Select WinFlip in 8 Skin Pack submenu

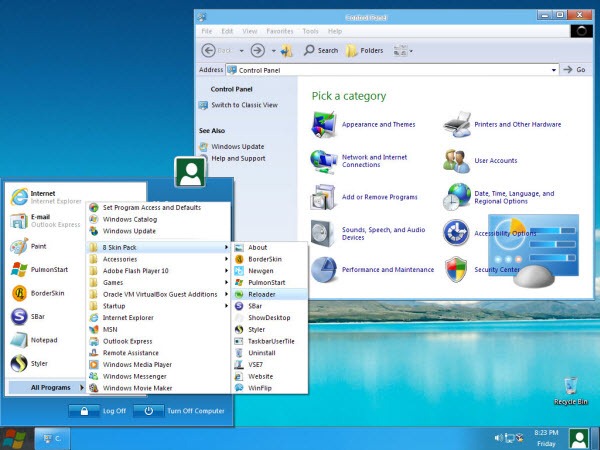[270, 388]
